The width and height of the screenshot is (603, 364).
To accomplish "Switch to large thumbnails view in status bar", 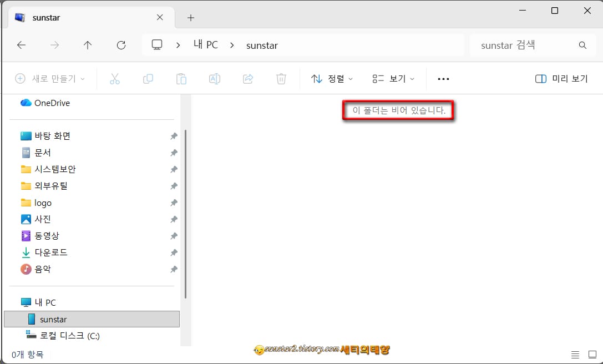I will (591, 354).
